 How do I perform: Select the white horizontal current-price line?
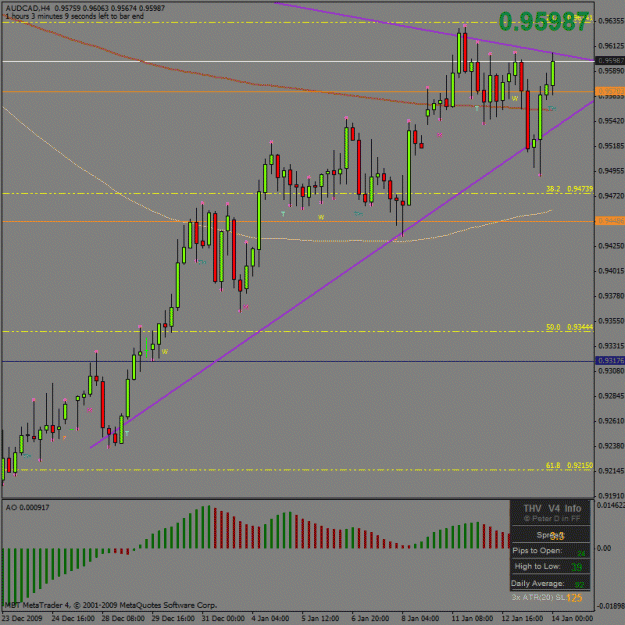298,61
